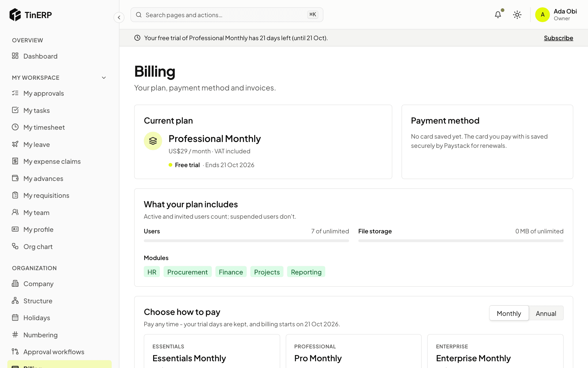Open the Dashboard page
Viewport: 588px width, 368px height.
(x=59, y=56)
